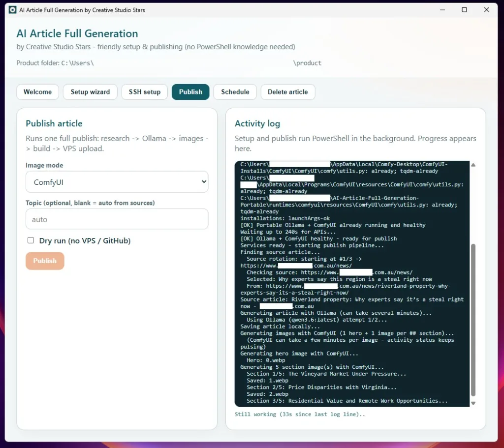Image resolution: width=504 pixels, height=448 pixels.
Task: Minimize the AI Article Full Generation window
Action: (442, 10)
